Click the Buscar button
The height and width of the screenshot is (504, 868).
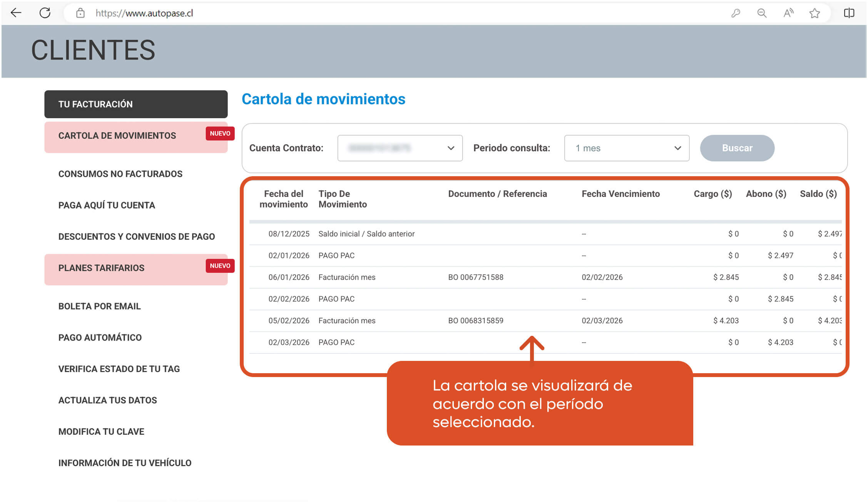coord(737,148)
